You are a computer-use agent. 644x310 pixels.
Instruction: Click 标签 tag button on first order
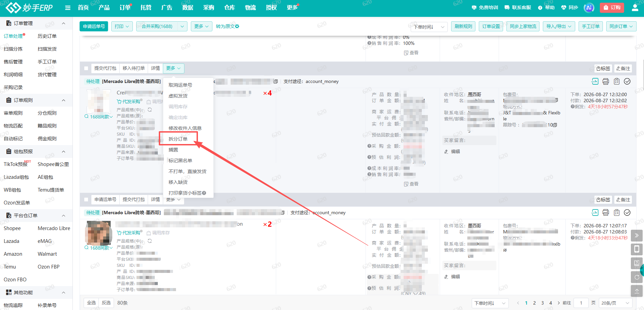[x=603, y=68]
